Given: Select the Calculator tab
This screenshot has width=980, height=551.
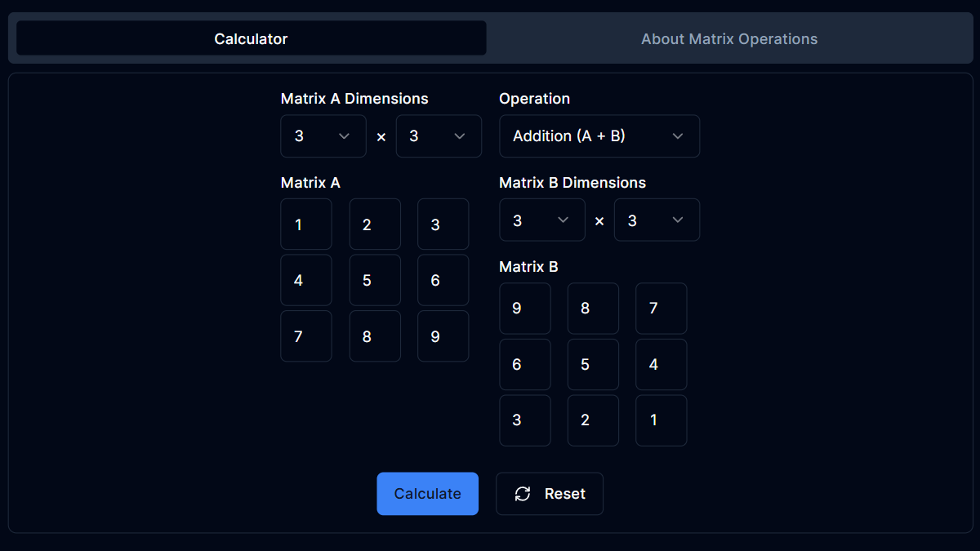Looking at the screenshot, I should [251, 38].
